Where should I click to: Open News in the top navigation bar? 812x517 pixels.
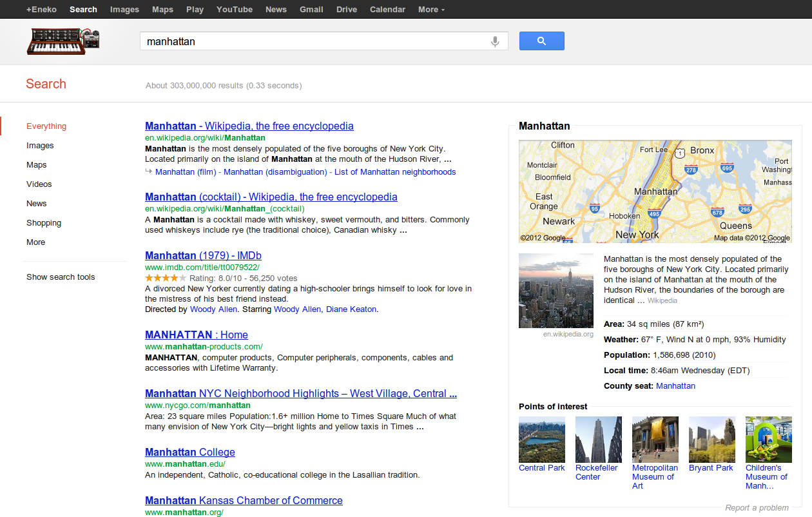276,9
